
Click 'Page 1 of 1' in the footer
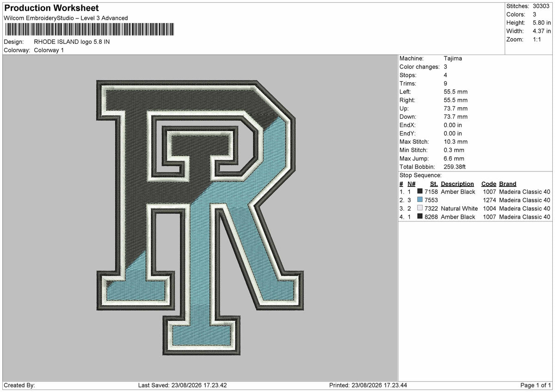click(x=536, y=385)
